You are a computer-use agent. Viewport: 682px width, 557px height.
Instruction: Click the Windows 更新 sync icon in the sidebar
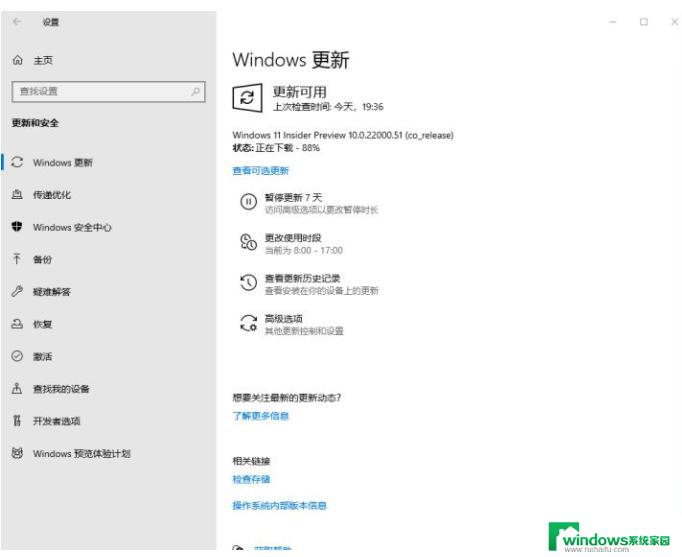(x=17, y=162)
